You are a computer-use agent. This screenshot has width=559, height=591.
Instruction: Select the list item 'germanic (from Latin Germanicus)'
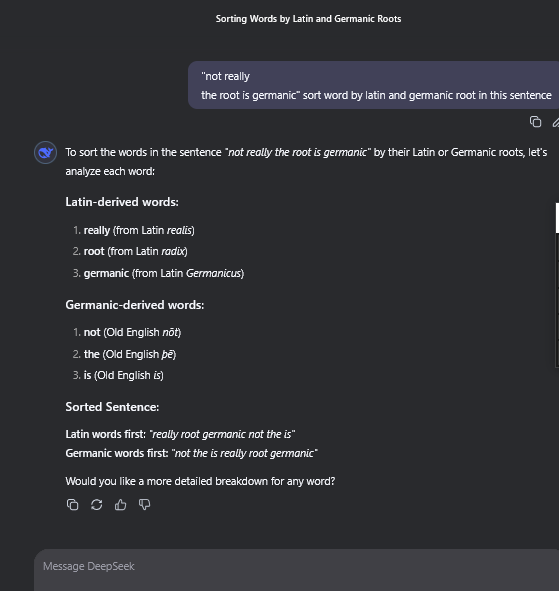click(164, 273)
